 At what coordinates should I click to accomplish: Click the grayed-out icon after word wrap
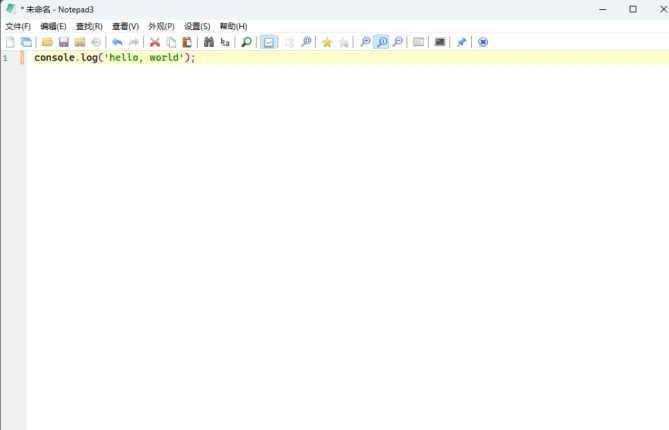click(289, 42)
